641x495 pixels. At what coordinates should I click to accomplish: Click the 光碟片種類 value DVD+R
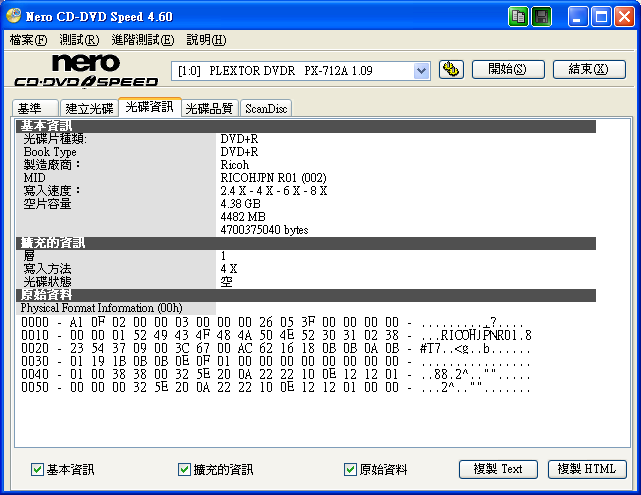239,139
